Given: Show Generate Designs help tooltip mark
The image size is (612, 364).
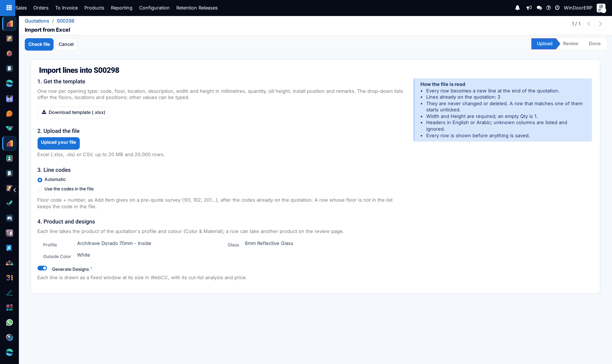Looking at the screenshot, I should click(x=91, y=268).
